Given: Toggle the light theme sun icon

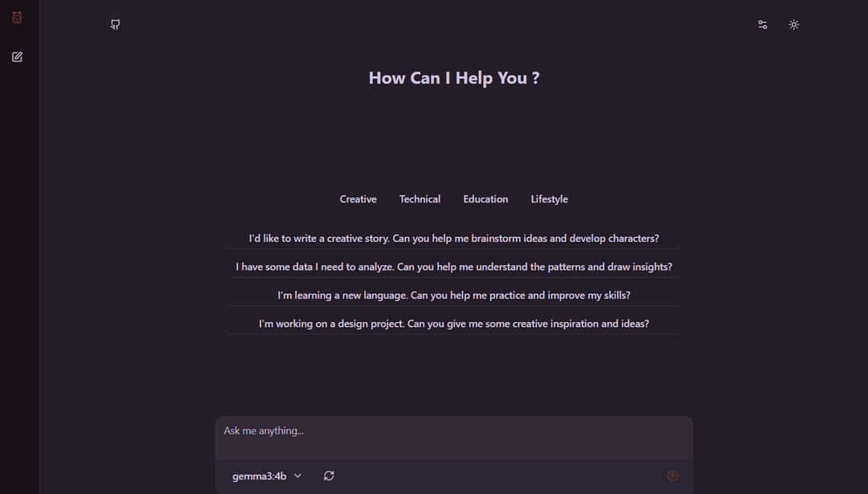Looking at the screenshot, I should [794, 24].
